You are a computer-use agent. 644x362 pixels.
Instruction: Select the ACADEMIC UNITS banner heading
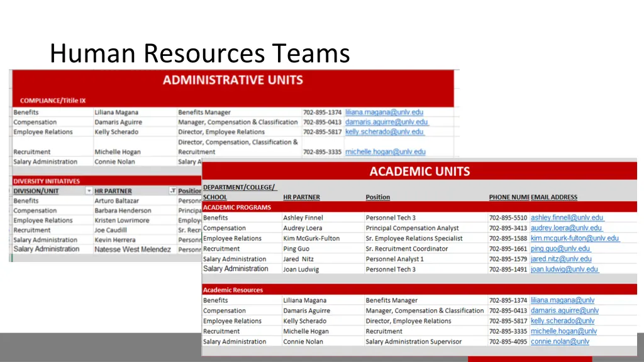point(419,171)
